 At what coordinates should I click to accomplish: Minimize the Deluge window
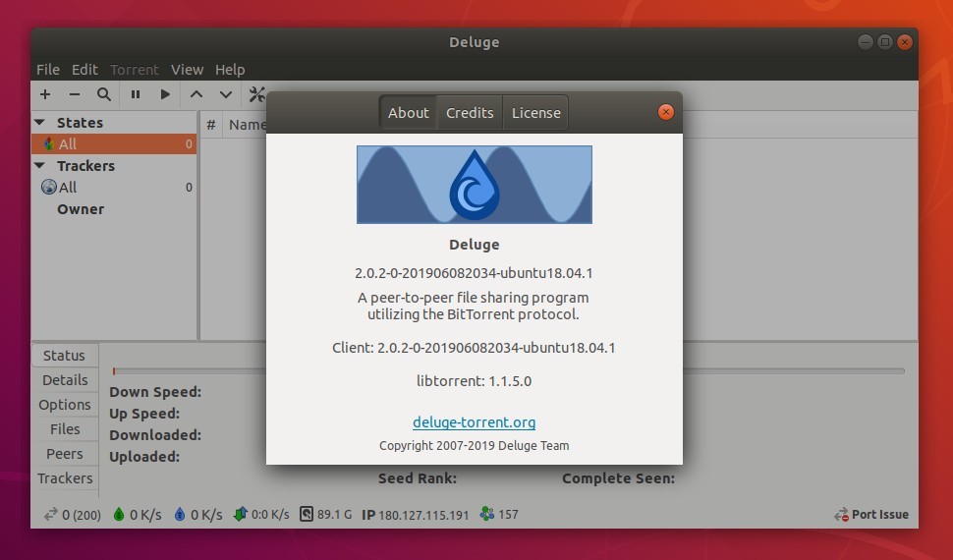pyautogui.click(x=865, y=42)
